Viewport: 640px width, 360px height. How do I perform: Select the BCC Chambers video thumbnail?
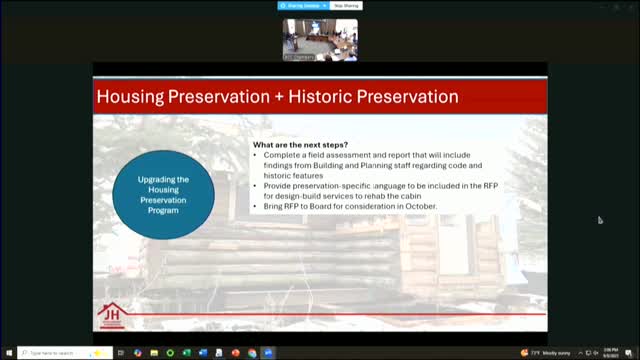pyautogui.click(x=320, y=40)
